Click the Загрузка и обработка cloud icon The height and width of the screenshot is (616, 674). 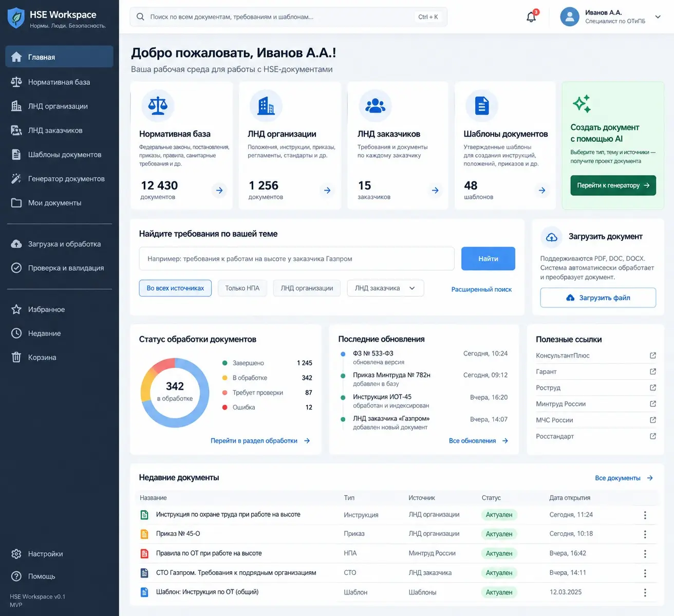(x=16, y=244)
